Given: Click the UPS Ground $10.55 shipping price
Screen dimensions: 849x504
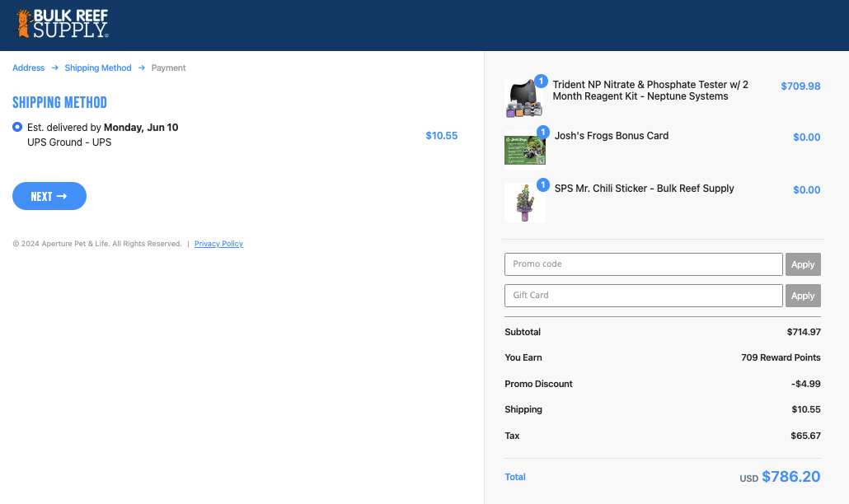Looking at the screenshot, I should click(x=441, y=136).
